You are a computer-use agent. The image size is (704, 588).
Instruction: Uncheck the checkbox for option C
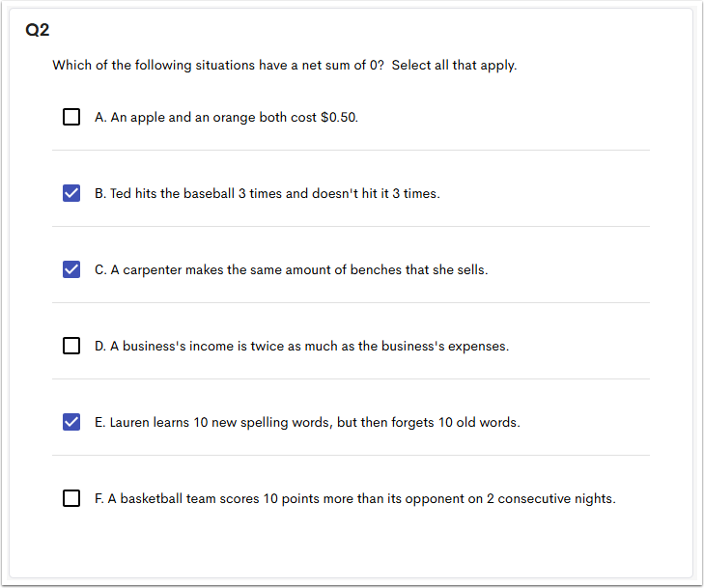(71, 269)
